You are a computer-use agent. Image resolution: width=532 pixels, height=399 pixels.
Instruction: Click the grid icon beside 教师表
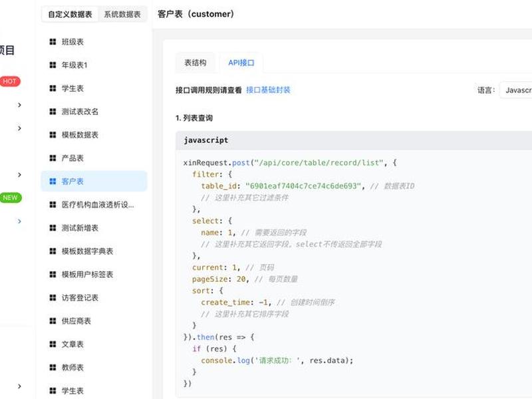click(x=53, y=368)
